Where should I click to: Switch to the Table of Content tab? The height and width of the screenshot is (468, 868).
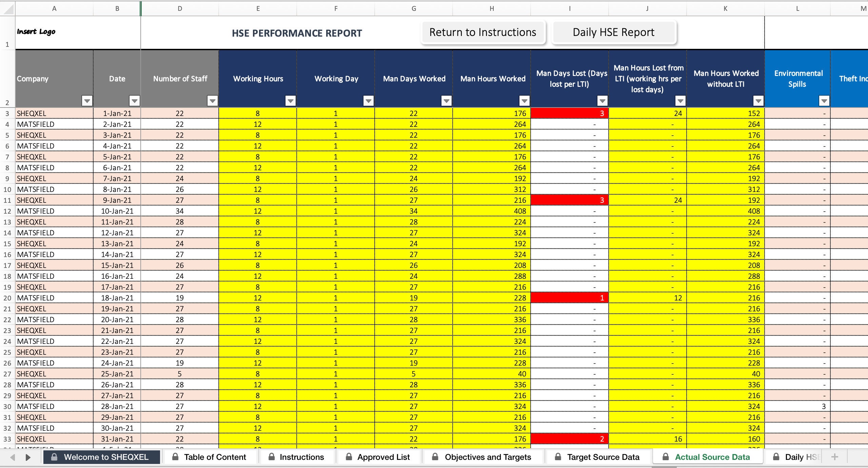tap(215, 457)
